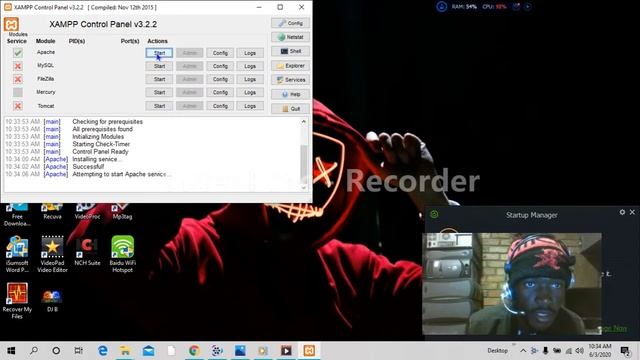640x360 pixels.
Task: Launch the XAMPP Shell
Action: (x=290, y=51)
